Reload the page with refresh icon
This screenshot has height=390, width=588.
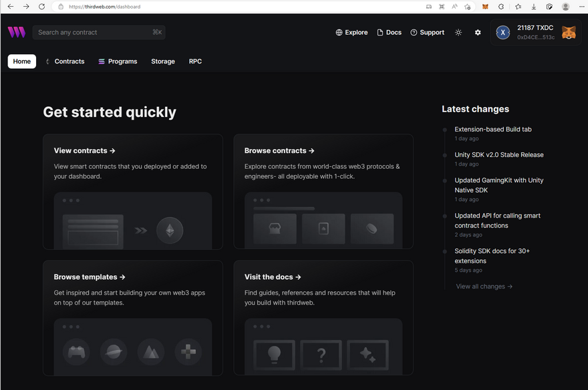[41, 7]
